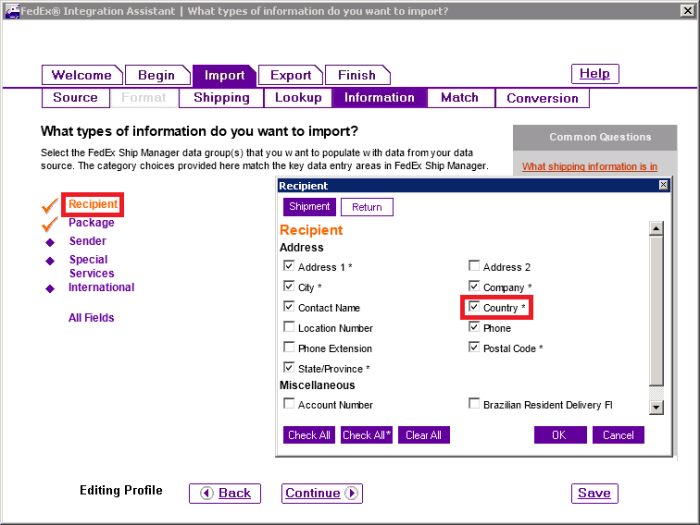
Task: Switch to the Begin tab
Action: click(x=157, y=75)
